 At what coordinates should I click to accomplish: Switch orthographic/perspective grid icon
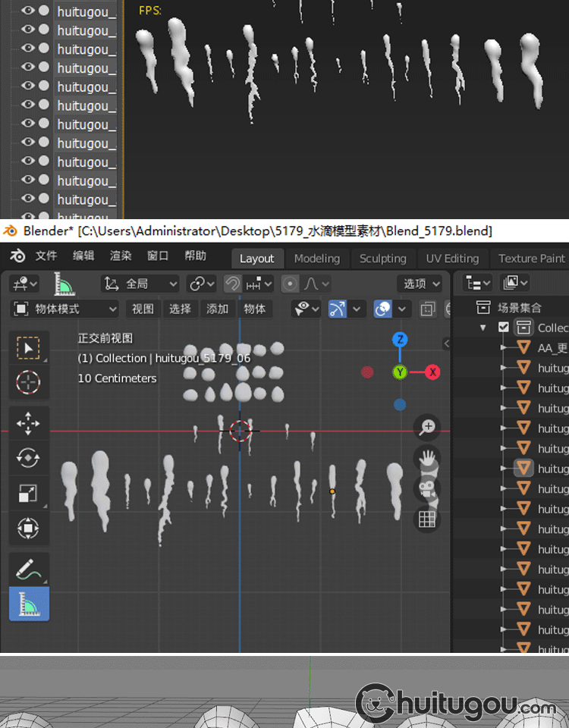point(427,519)
